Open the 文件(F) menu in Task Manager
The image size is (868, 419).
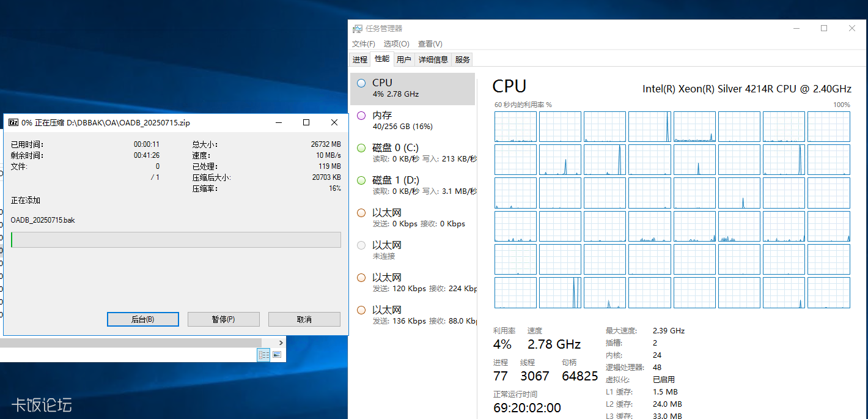pyautogui.click(x=364, y=44)
